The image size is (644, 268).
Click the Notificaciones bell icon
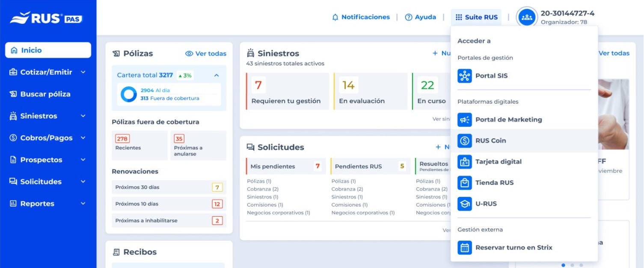(x=335, y=18)
